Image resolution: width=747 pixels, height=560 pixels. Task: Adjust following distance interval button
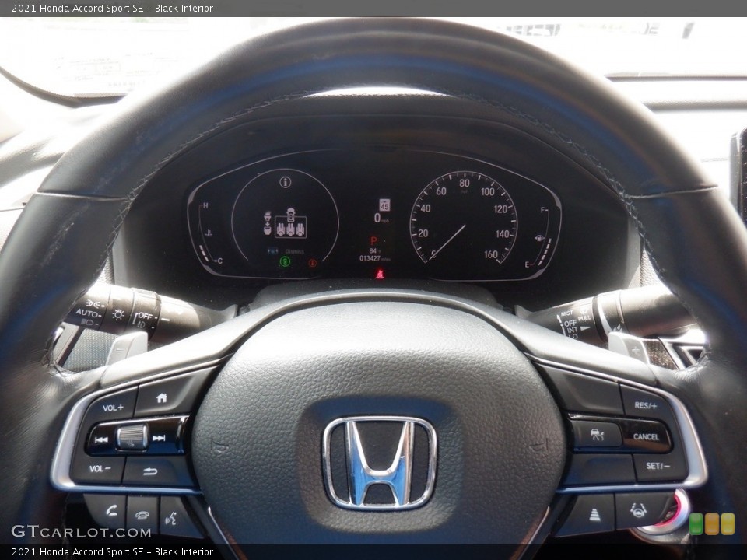tap(594, 515)
